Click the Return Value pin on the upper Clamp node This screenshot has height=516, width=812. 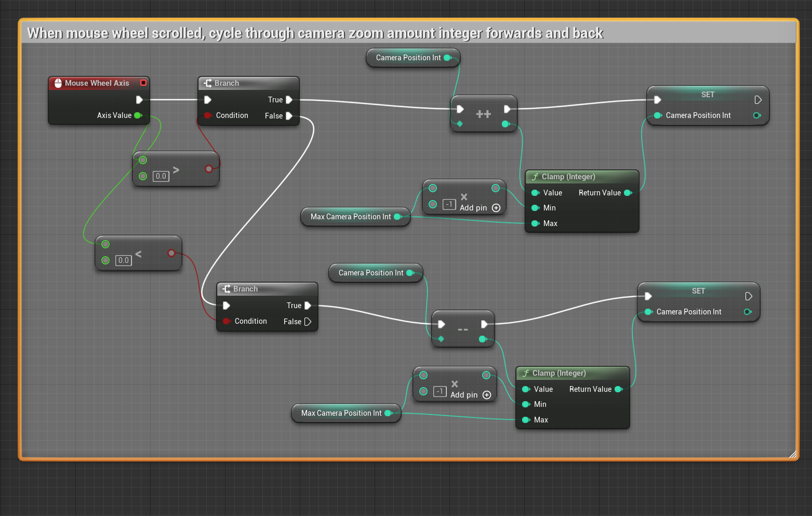pyautogui.click(x=628, y=193)
